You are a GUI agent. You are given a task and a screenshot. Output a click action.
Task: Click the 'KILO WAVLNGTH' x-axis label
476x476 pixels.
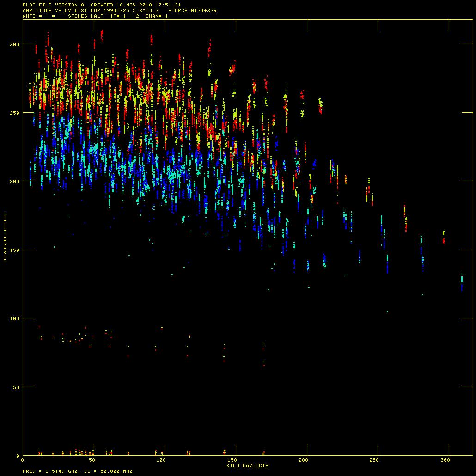(247, 466)
